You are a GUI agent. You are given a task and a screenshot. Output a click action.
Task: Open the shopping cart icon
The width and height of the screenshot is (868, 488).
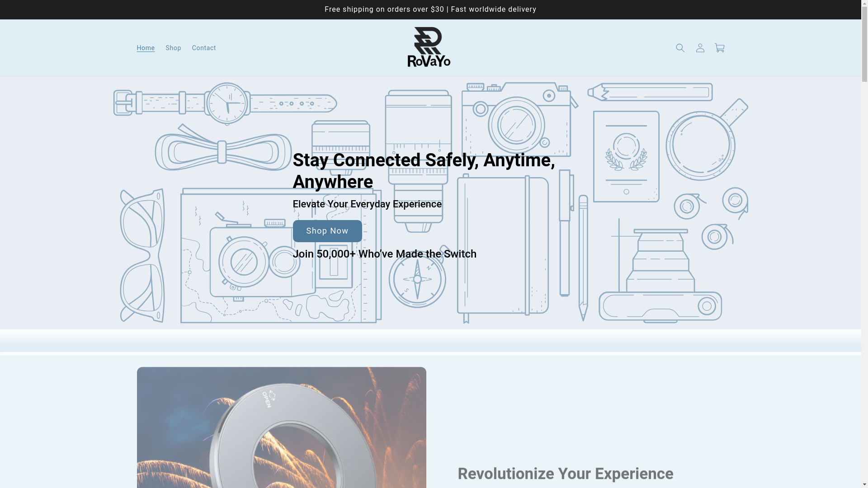(720, 48)
